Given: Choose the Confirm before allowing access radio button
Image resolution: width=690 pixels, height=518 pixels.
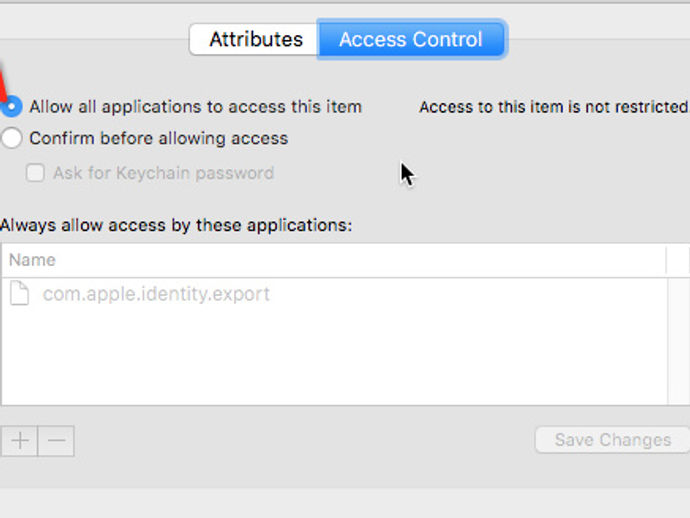Looking at the screenshot, I should point(11,138).
